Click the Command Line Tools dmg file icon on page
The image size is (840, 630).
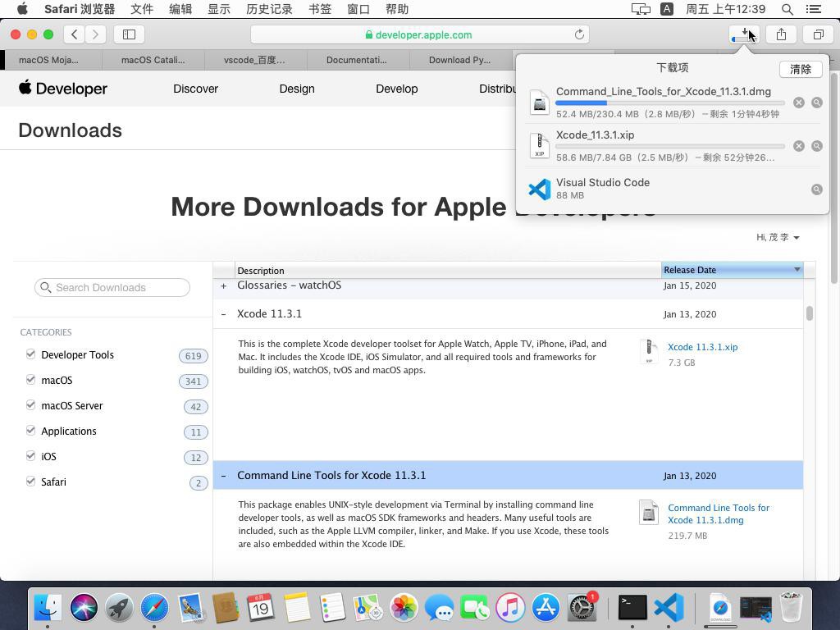point(649,512)
